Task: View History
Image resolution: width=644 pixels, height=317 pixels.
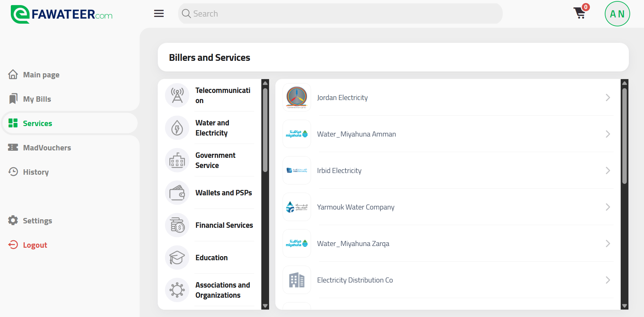Action: (x=36, y=172)
